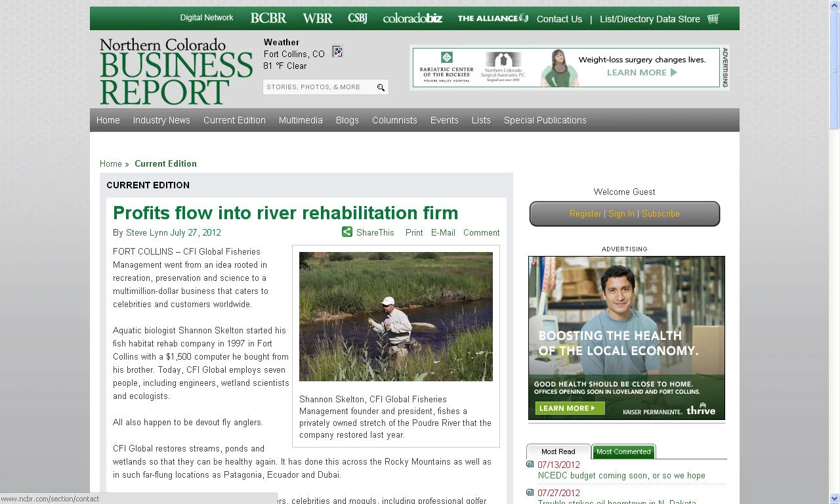The height and width of the screenshot is (504, 840).
Task: Open the List/Directory Data Store link
Action: pos(650,19)
